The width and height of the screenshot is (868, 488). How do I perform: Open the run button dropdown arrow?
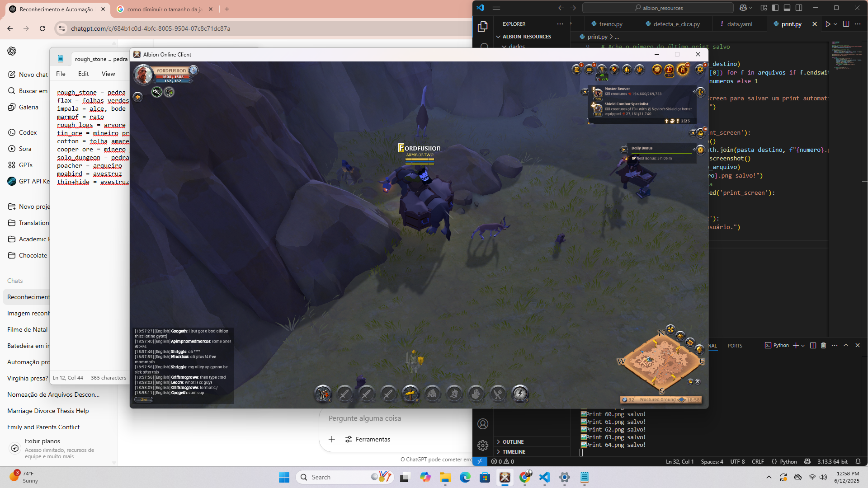(x=835, y=24)
